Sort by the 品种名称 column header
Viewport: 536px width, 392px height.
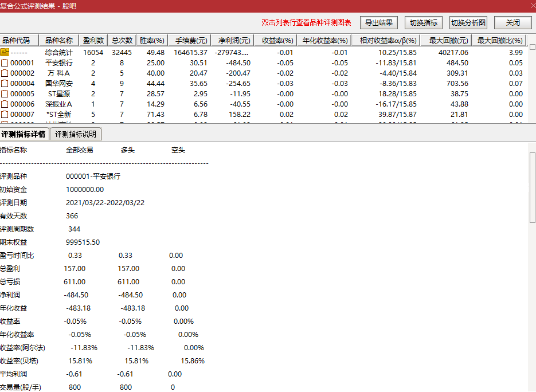(x=59, y=40)
